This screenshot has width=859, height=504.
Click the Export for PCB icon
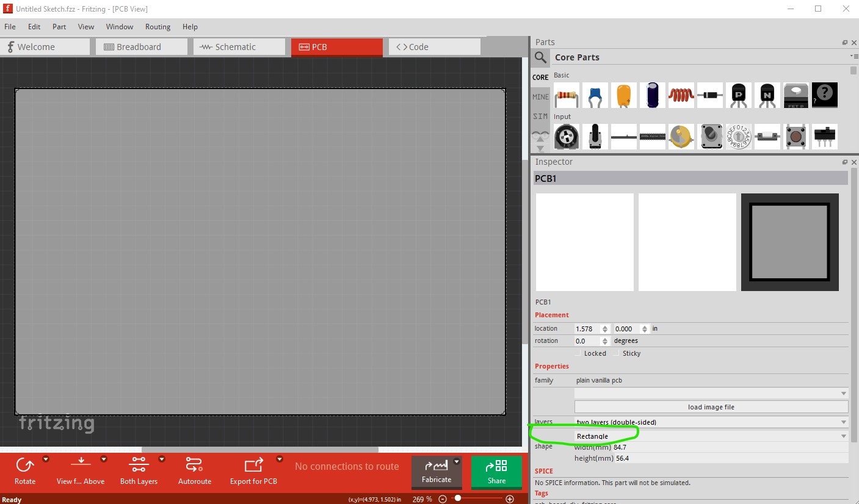click(253, 465)
